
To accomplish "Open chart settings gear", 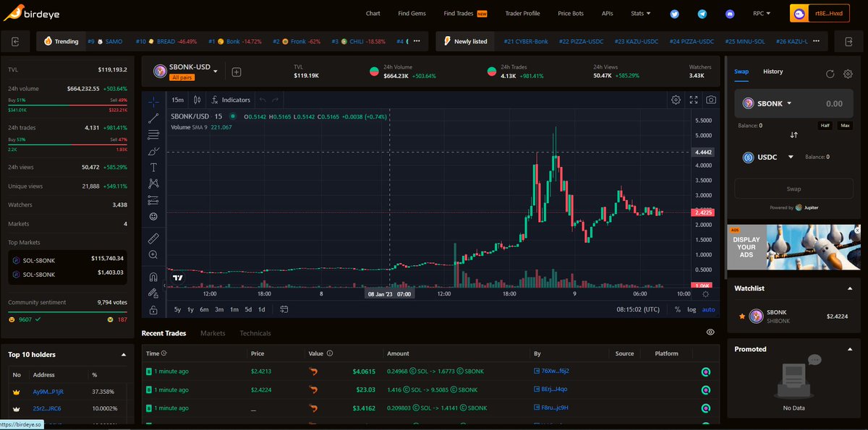I will point(676,100).
